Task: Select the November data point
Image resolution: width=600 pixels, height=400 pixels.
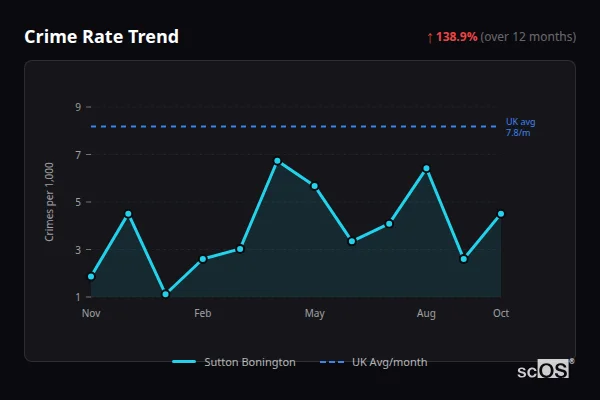Action: point(91,276)
